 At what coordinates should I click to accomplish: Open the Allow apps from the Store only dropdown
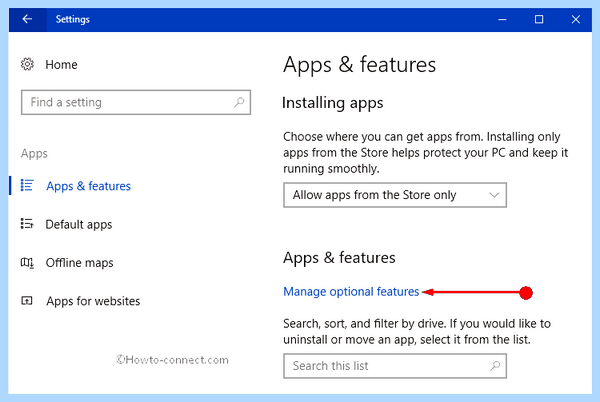pos(395,195)
